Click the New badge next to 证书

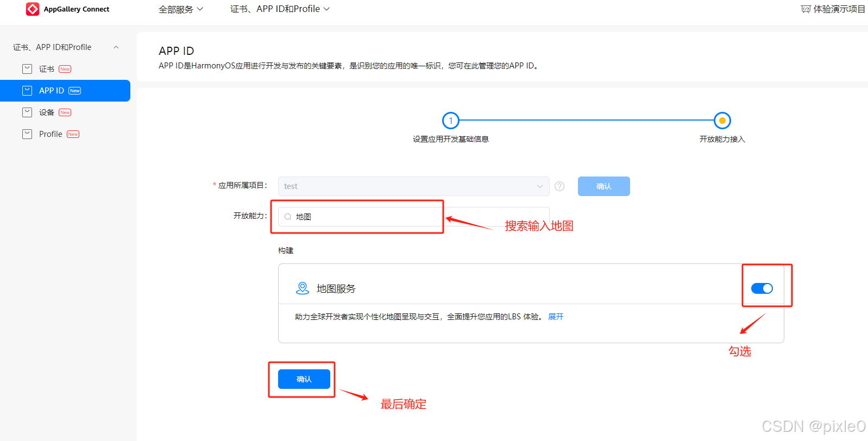pyautogui.click(x=65, y=69)
